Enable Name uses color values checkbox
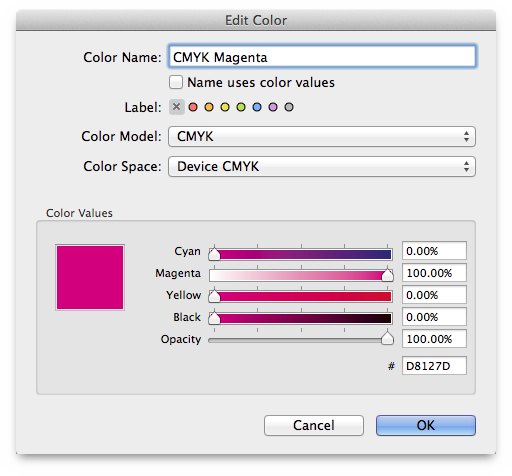The image size is (512, 476). point(176,82)
